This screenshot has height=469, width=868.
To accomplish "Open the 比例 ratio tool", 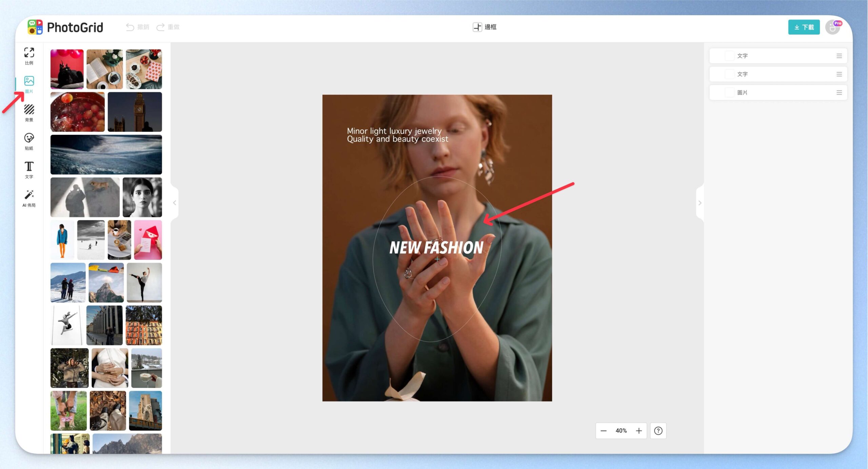I will click(x=29, y=56).
